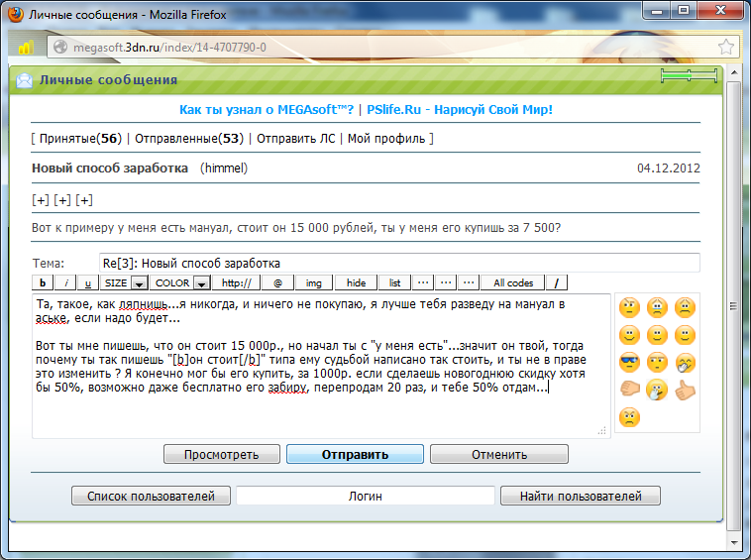
Task: Insert the raised-eyebrow skeptical smiley
Action: point(629,307)
